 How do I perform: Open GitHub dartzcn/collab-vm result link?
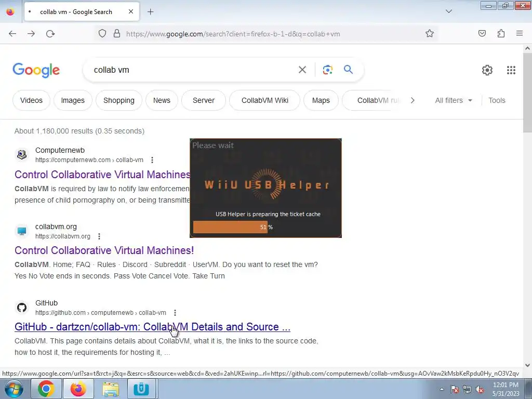point(152,327)
